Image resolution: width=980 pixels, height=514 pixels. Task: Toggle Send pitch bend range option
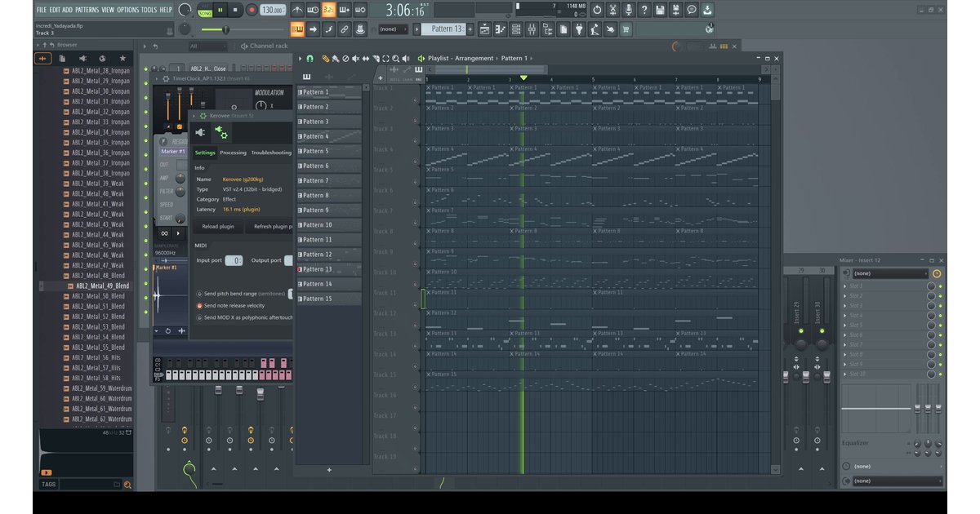[199, 294]
